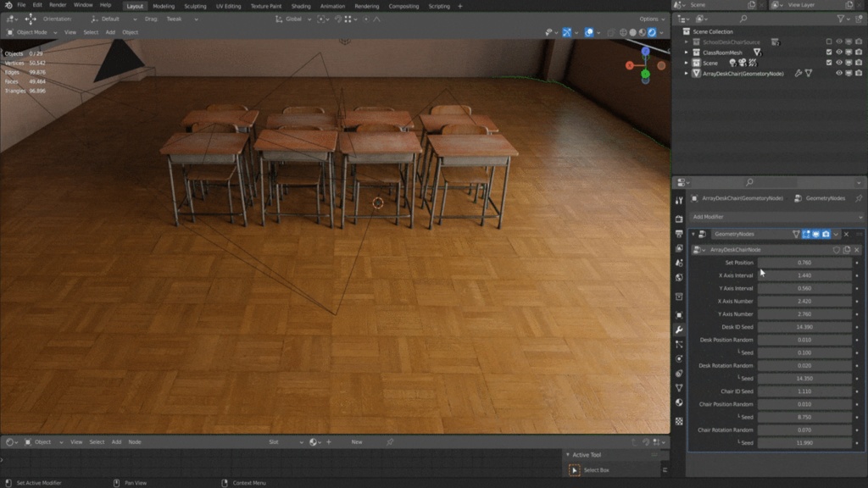Click the New button to create a node tree

[x=356, y=441]
